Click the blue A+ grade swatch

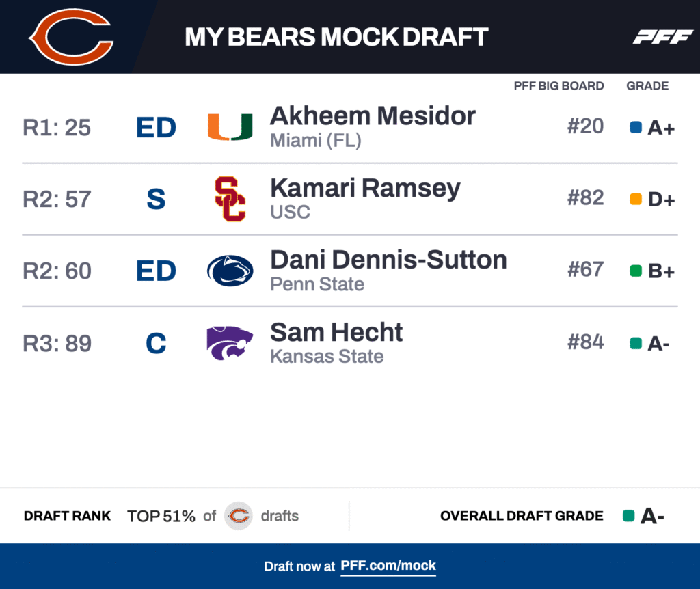click(636, 127)
